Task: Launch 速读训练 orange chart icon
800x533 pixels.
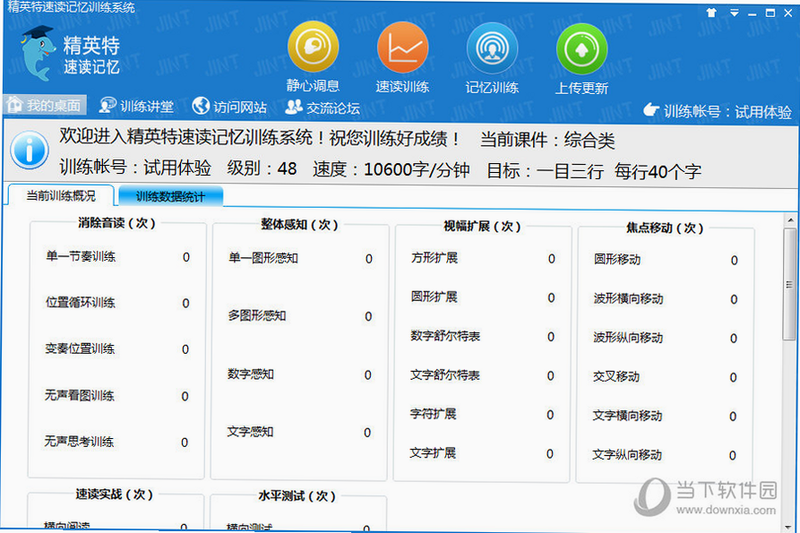Action: click(403, 48)
